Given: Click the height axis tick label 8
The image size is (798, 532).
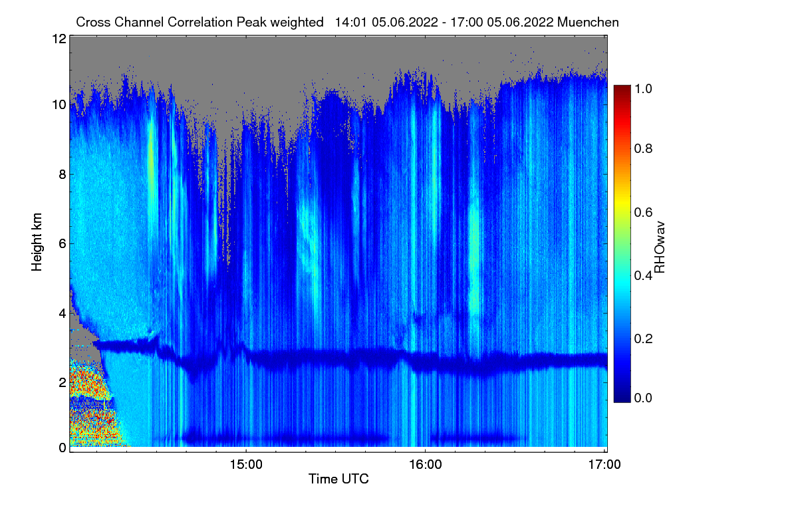Looking at the screenshot, I should click(62, 174).
